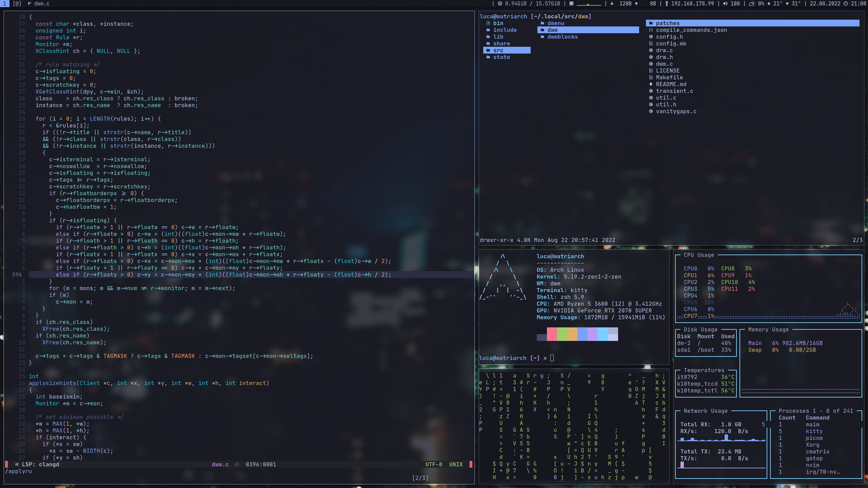This screenshot has width=868, height=488.
Task: Click the date 22.08.2022 in status bar
Action: 825,3
